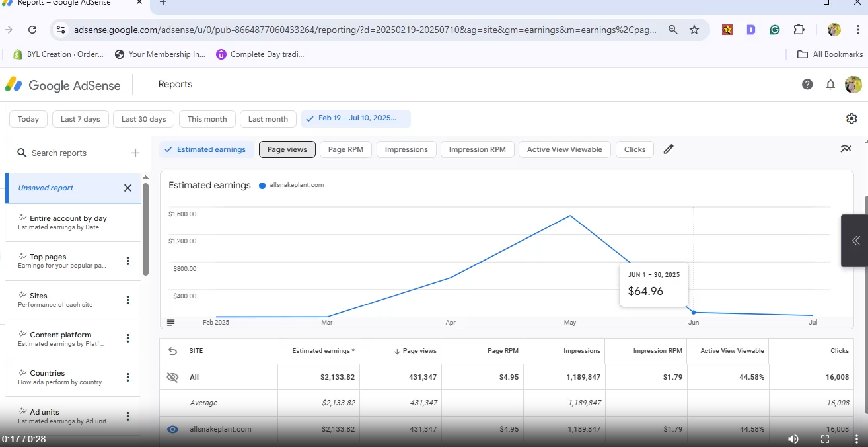Toggle the Page views metric chip
The height and width of the screenshot is (447, 868).
[x=287, y=149]
